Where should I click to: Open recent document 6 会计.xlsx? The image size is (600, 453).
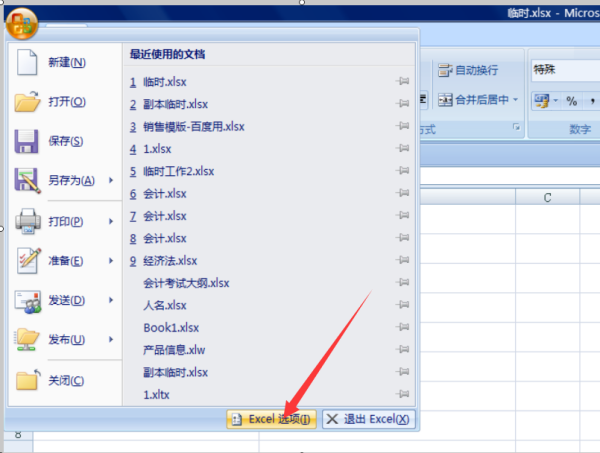tap(268, 194)
